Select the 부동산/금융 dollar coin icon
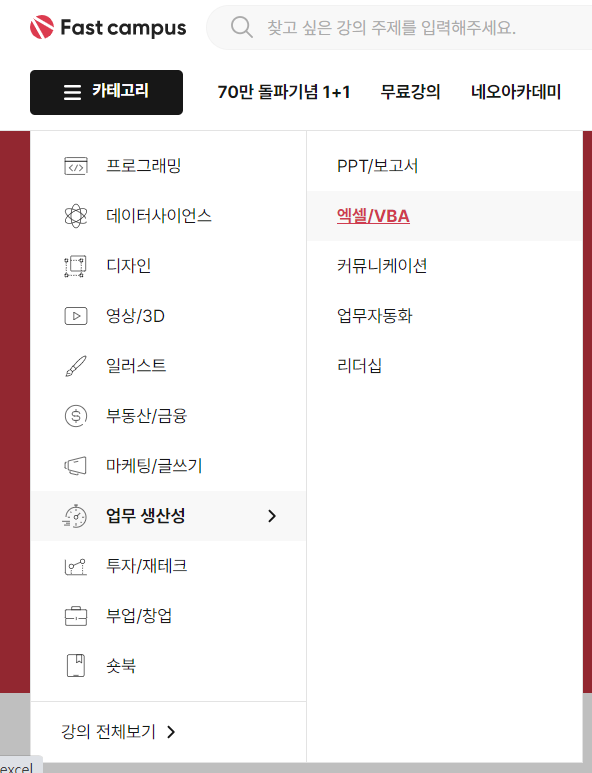This screenshot has width=592, height=773. click(76, 416)
